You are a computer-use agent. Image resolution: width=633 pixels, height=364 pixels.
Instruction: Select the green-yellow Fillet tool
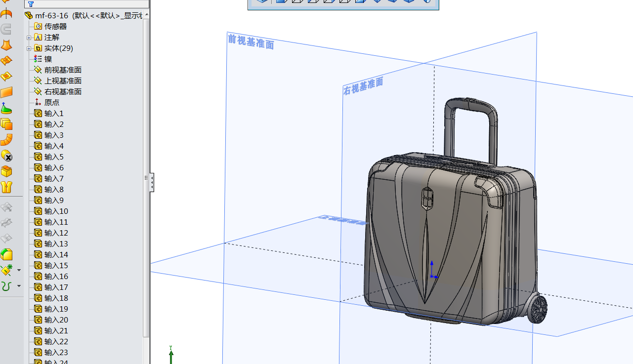point(6,254)
